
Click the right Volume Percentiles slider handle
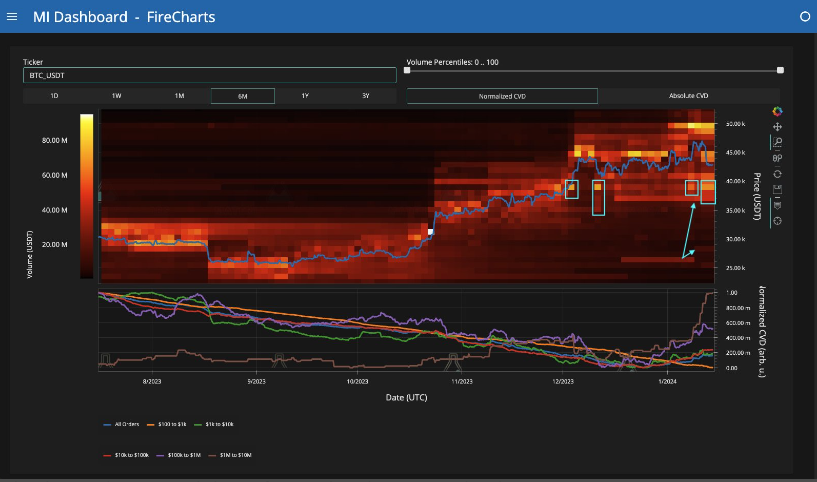pos(780,70)
